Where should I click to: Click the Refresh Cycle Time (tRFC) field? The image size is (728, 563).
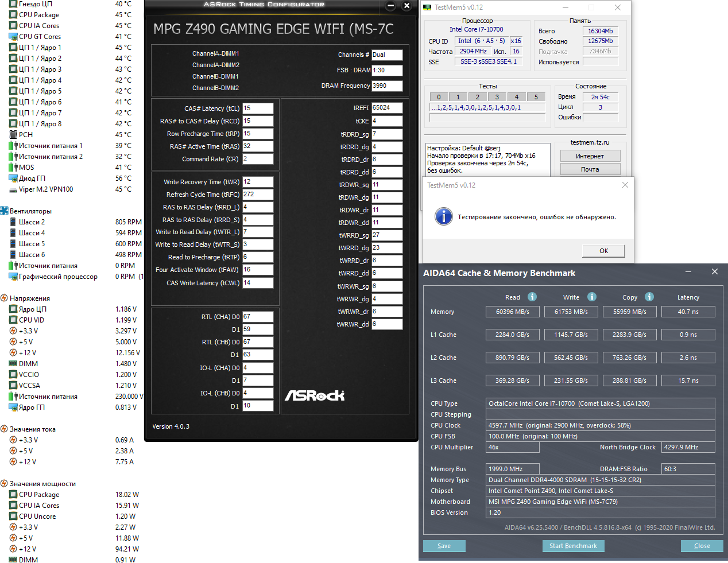pyautogui.click(x=258, y=195)
